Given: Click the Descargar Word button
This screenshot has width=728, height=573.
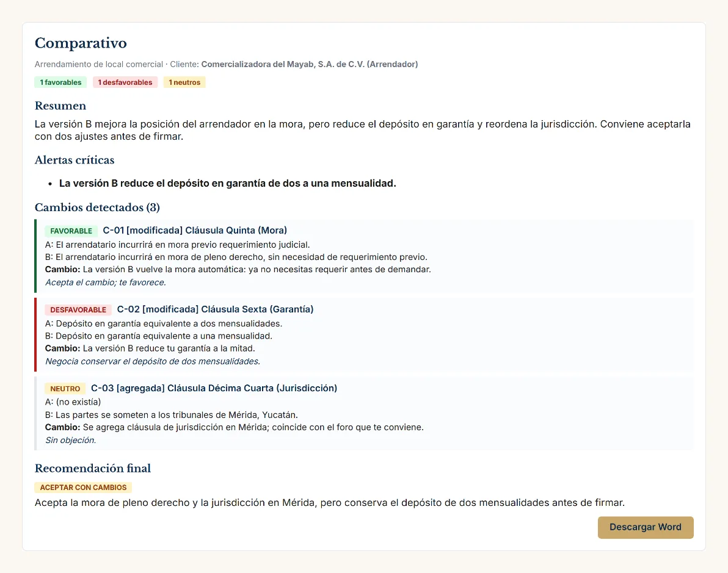Looking at the screenshot, I should [x=646, y=527].
